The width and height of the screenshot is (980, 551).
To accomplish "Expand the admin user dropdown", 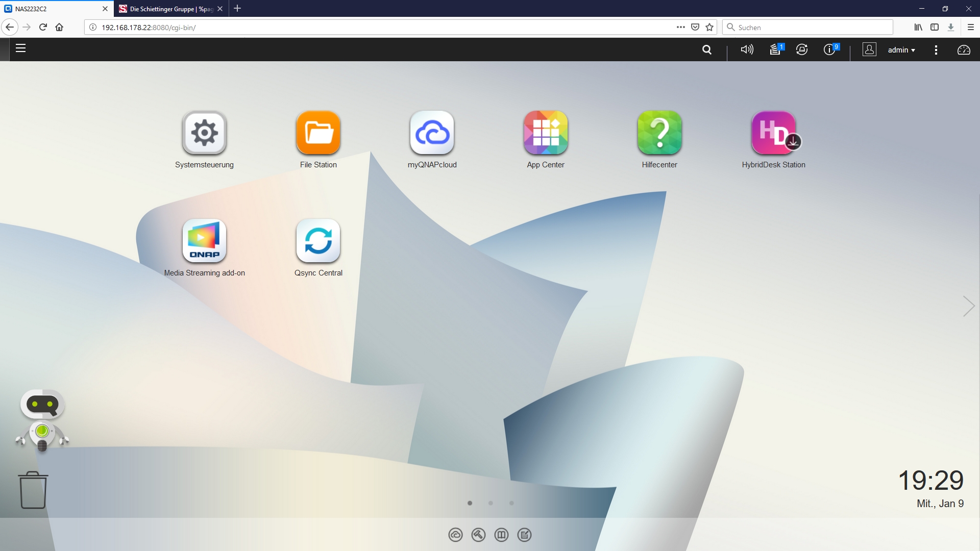I will (901, 50).
